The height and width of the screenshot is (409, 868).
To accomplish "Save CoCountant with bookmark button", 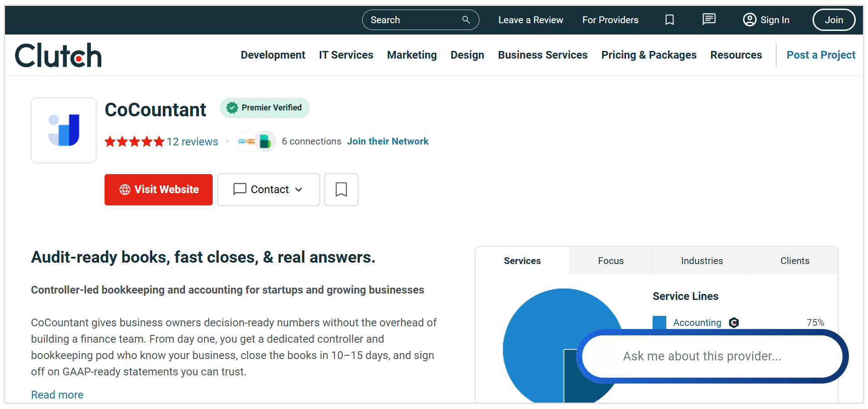I will coord(341,190).
